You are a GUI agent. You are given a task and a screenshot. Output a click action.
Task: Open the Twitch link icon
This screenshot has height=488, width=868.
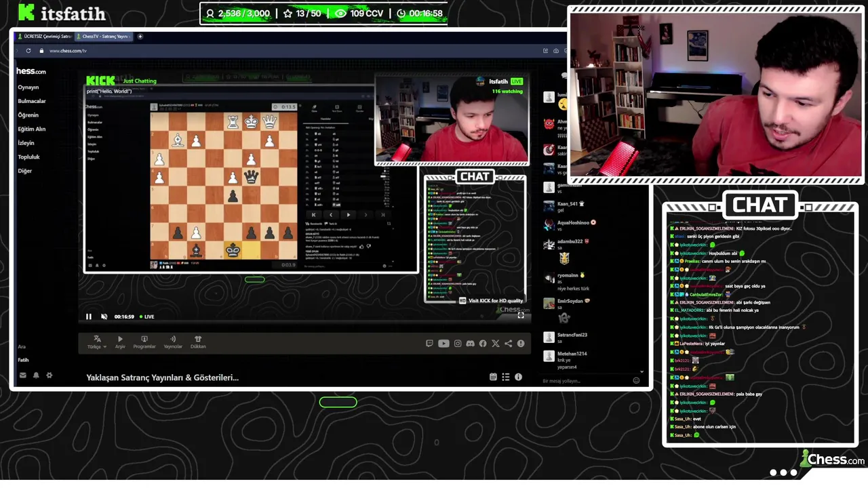pyautogui.click(x=429, y=344)
